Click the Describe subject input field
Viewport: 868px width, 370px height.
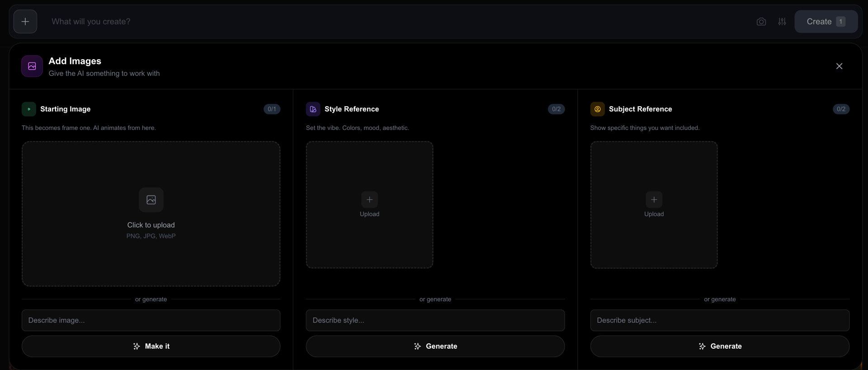pos(719,320)
